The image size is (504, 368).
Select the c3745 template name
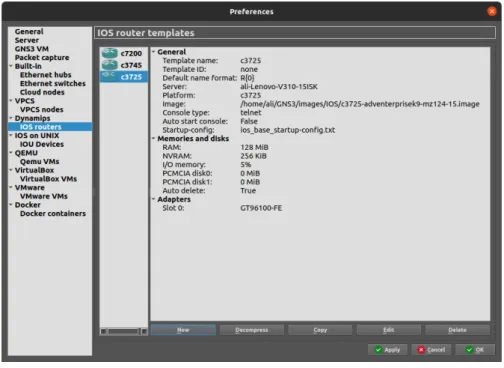click(x=131, y=65)
